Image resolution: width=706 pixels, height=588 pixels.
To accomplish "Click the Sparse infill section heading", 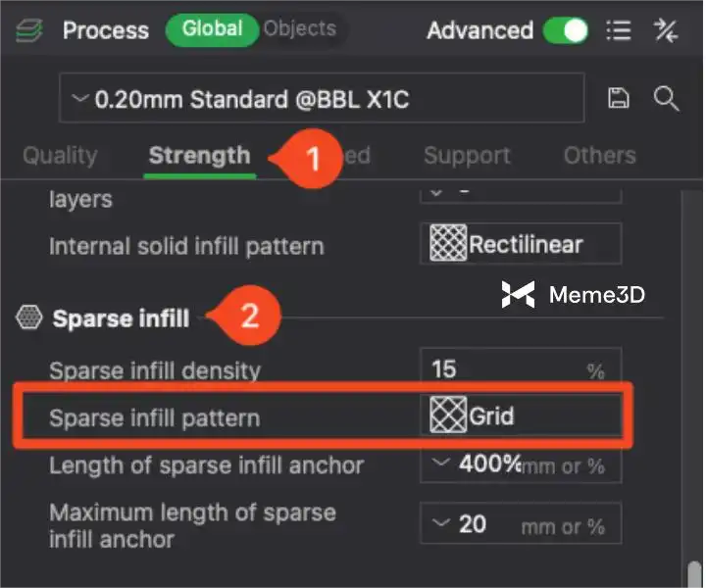I will pyautogui.click(x=121, y=318).
